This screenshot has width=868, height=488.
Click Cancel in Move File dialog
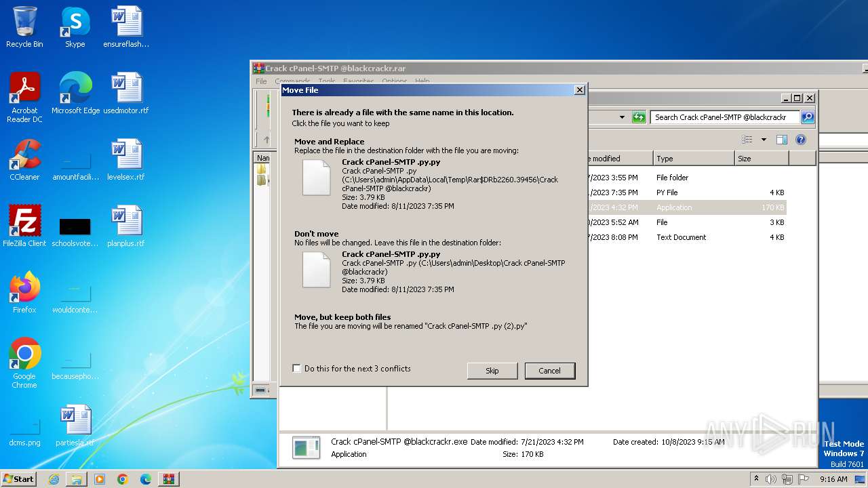[x=550, y=371]
